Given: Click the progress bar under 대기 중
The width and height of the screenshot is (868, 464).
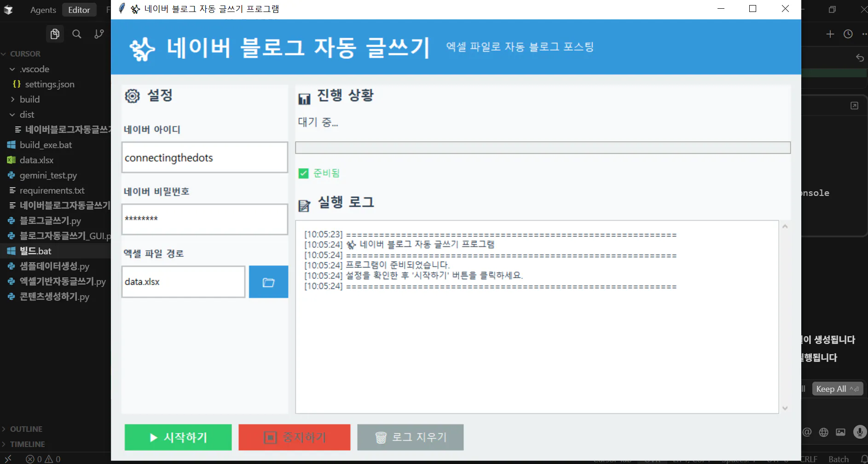Looking at the screenshot, I should click(543, 148).
